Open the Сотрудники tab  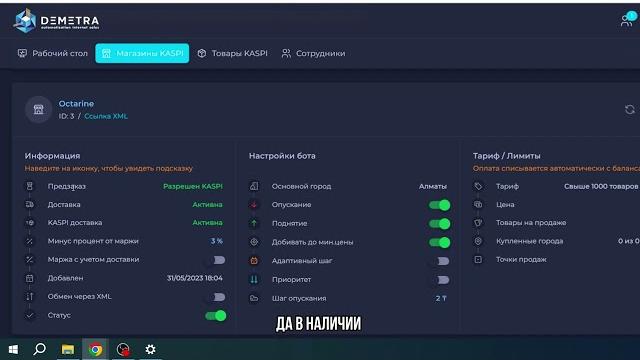[313, 53]
